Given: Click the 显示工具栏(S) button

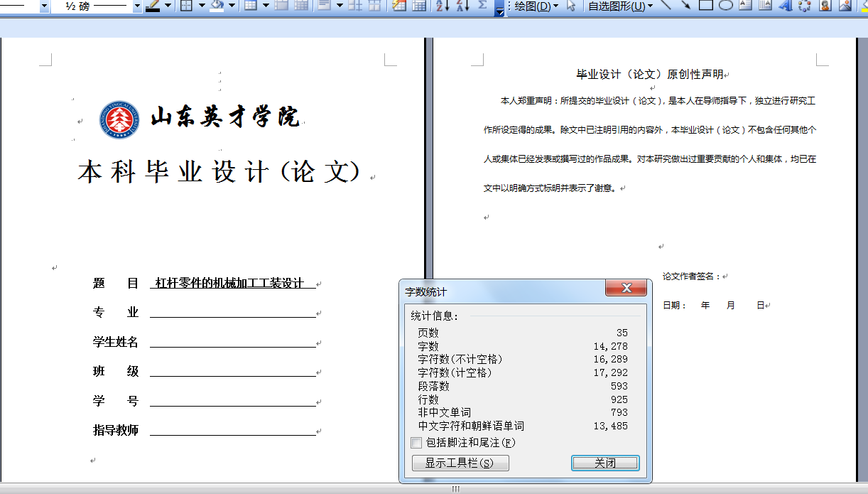Looking at the screenshot, I should [460, 463].
